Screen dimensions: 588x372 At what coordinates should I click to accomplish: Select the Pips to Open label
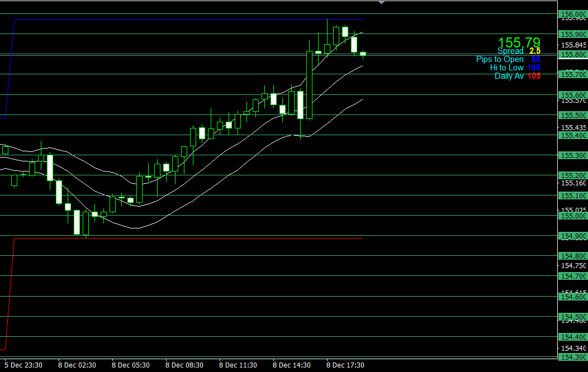(x=508, y=59)
